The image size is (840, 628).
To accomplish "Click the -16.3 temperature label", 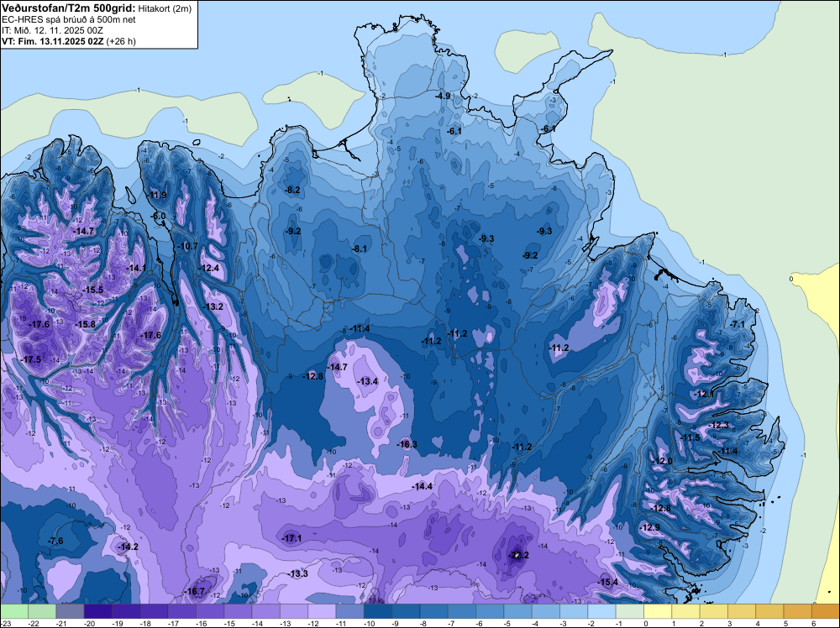I will point(407,444).
